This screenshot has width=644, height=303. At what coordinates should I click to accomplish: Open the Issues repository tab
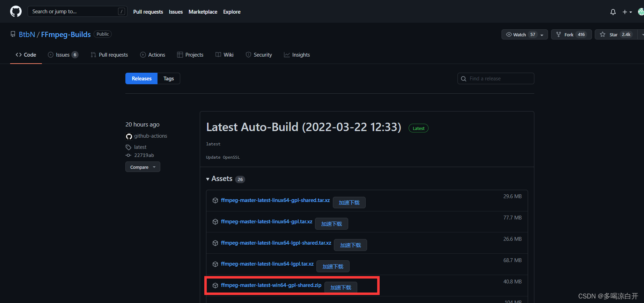point(63,55)
